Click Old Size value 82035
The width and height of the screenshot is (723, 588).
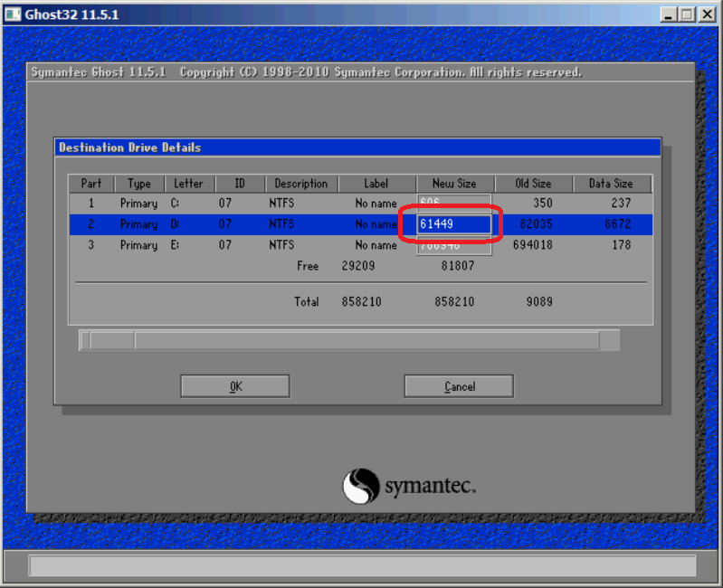[536, 224]
